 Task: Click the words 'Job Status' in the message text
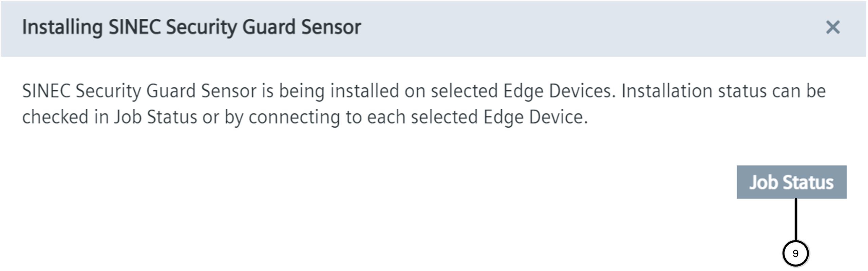[x=155, y=117]
